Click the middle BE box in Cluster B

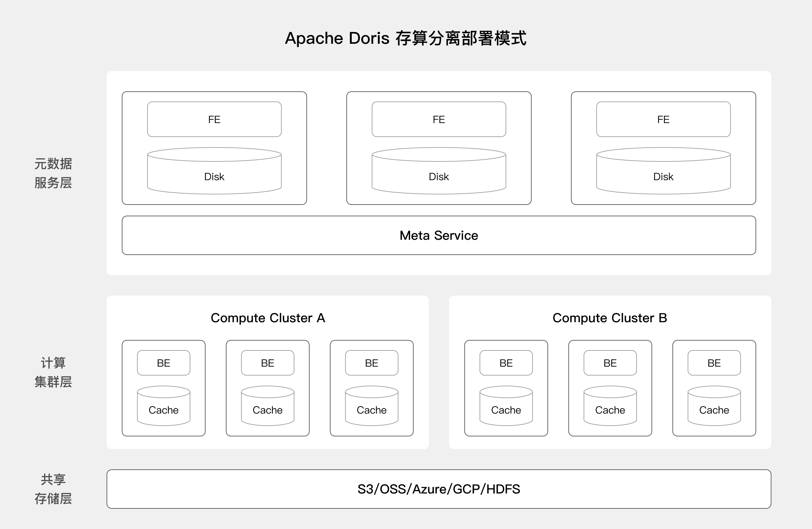[x=610, y=363]
